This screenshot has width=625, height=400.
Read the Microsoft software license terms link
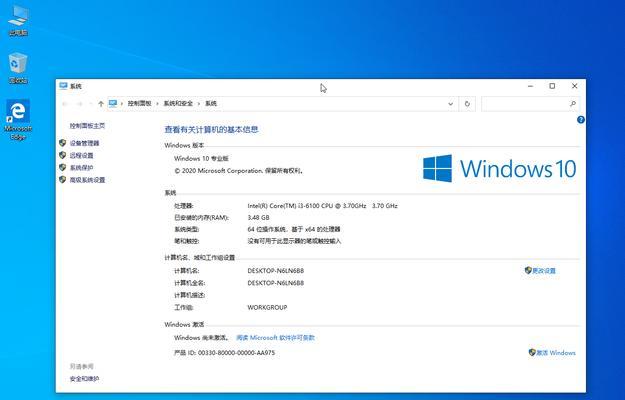[x=275, y=337]
